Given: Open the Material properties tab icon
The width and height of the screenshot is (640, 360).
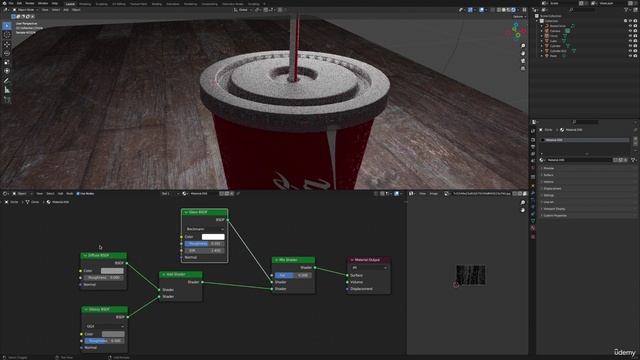Looking at the screenshot, I should [x=533, y=228].
